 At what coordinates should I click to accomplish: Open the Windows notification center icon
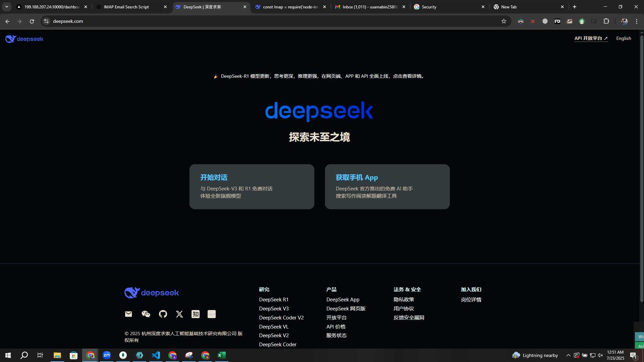click(633, 355)
